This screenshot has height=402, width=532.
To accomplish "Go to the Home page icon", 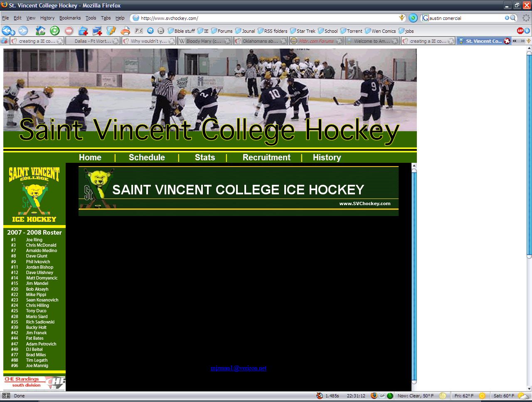I will click(x=40, y=30).
